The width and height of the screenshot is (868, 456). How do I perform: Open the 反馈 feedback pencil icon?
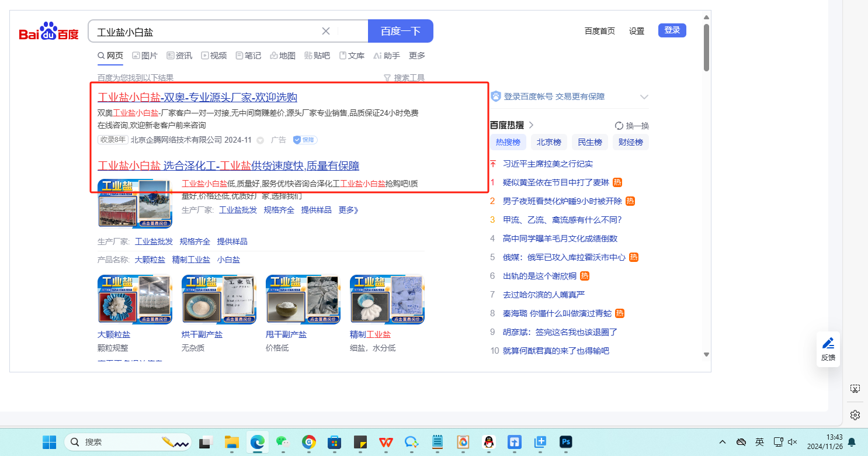pyautogui.click(x=828, y=344)
